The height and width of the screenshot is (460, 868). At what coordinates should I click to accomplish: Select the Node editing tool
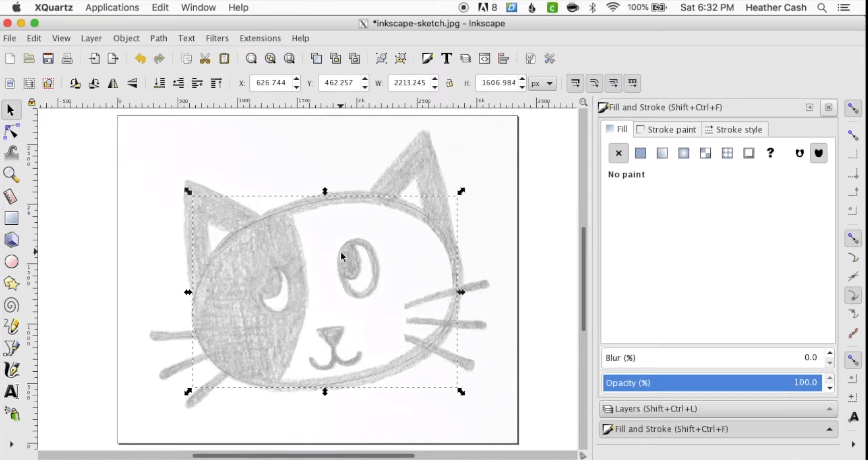(x=11, y=132)
